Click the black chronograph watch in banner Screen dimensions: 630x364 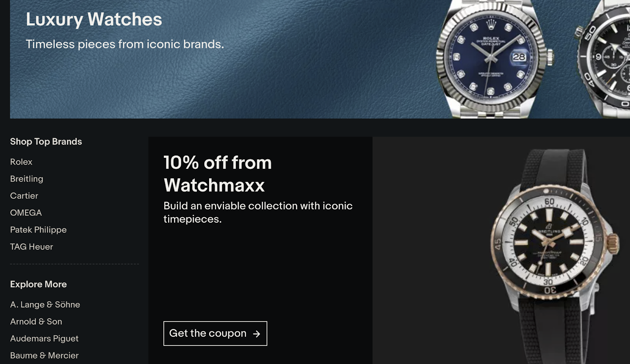click(x=603, y=59)
